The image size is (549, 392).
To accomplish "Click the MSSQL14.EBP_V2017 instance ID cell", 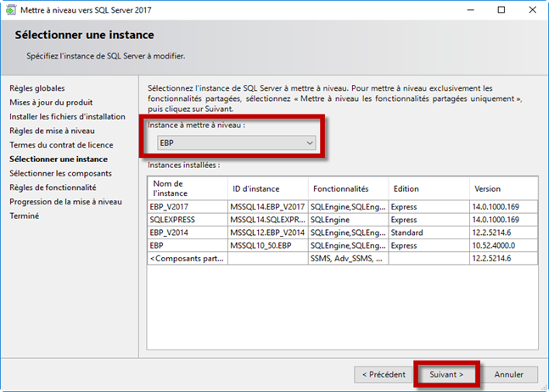I will 268,207.
